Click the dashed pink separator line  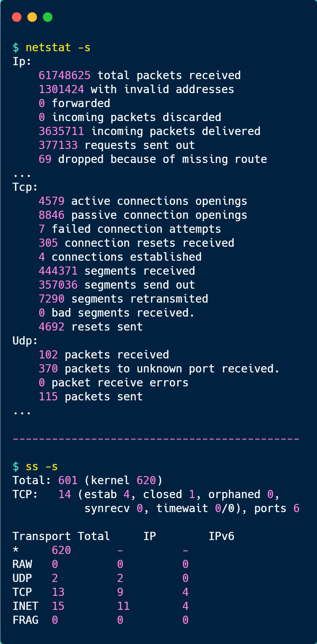click(x=156, y=439)
